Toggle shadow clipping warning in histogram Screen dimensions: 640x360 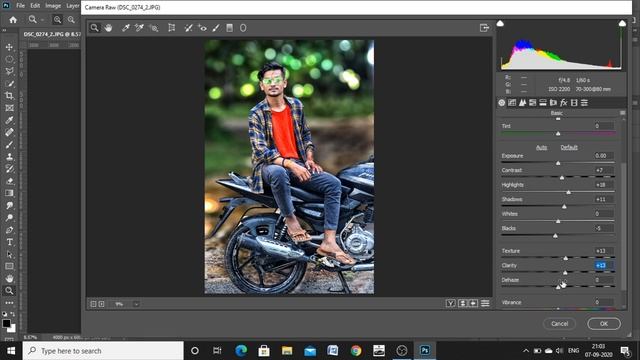[x=500, y=23]
